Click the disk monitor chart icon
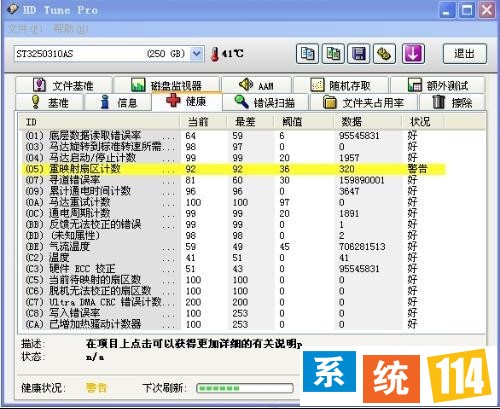500x409 pixels. click(138, 85)
